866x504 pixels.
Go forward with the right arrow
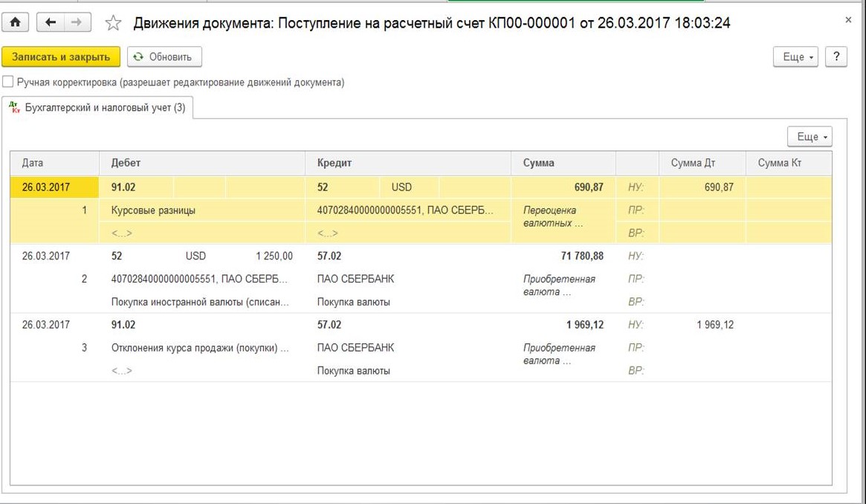pos(75,23)
